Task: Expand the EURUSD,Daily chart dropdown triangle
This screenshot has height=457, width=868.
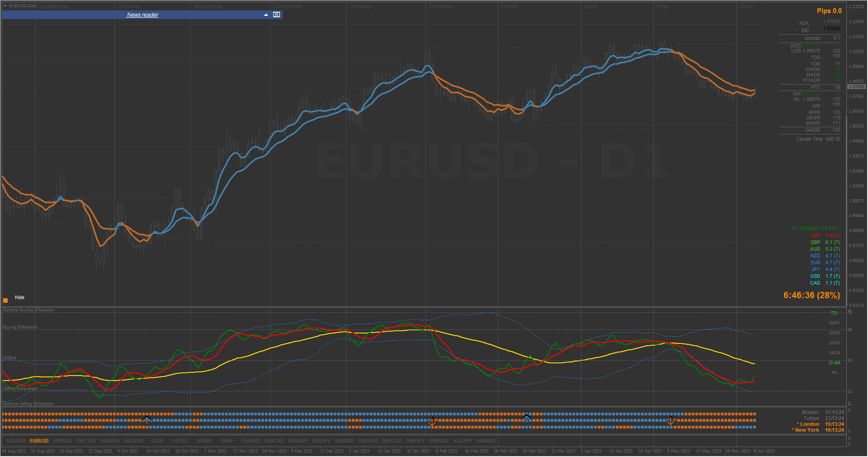Action: [x=5, y=6]
